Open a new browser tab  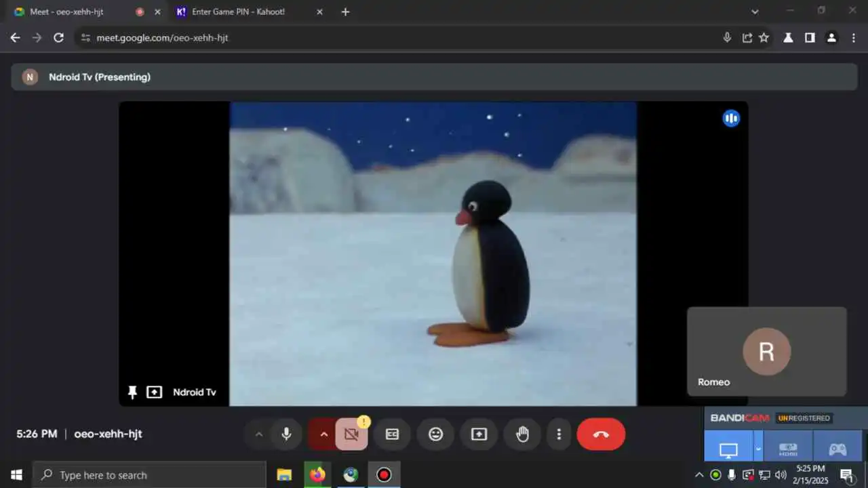point(345,12)
